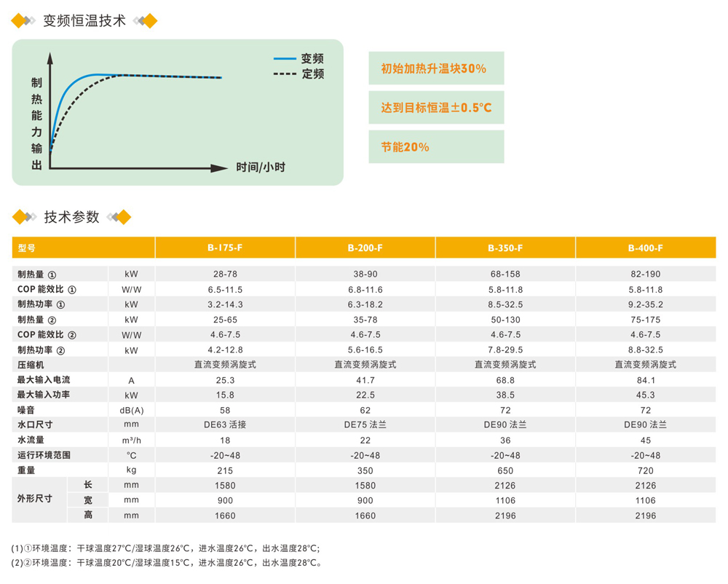Screen dimensions: 728x584
Task: Select the B-175-F column header
Action: (x=225, y=248)
